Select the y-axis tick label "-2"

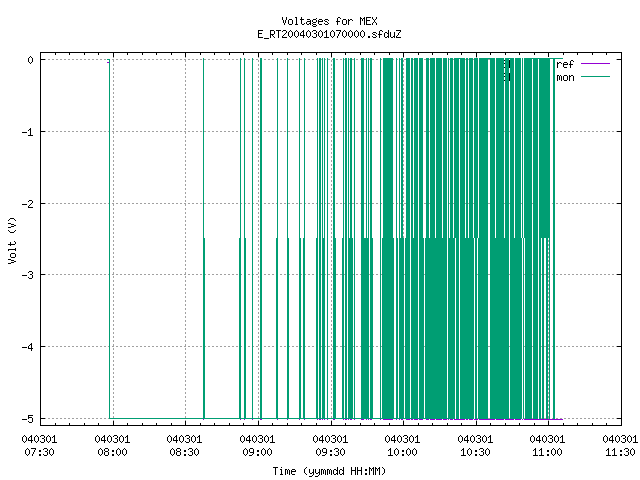28,204
